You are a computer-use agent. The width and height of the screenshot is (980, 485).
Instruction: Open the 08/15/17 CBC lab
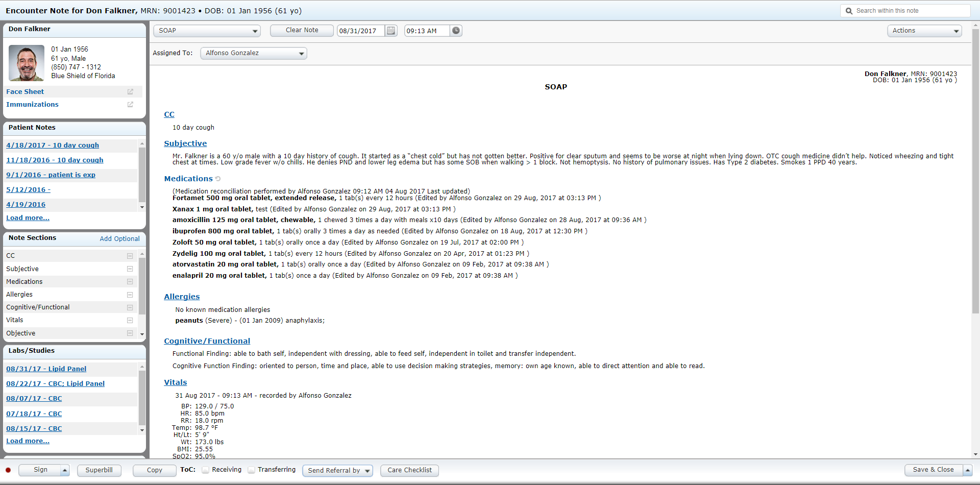34,429
